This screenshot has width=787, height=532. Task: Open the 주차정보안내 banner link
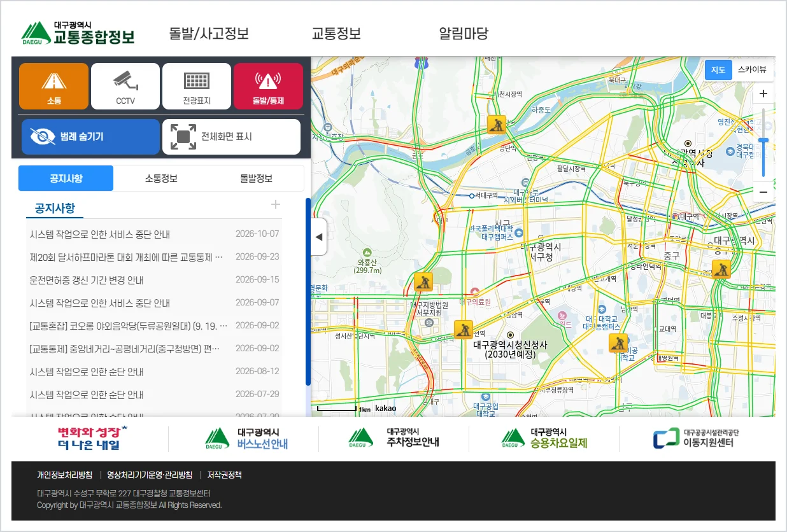point(393,438)
